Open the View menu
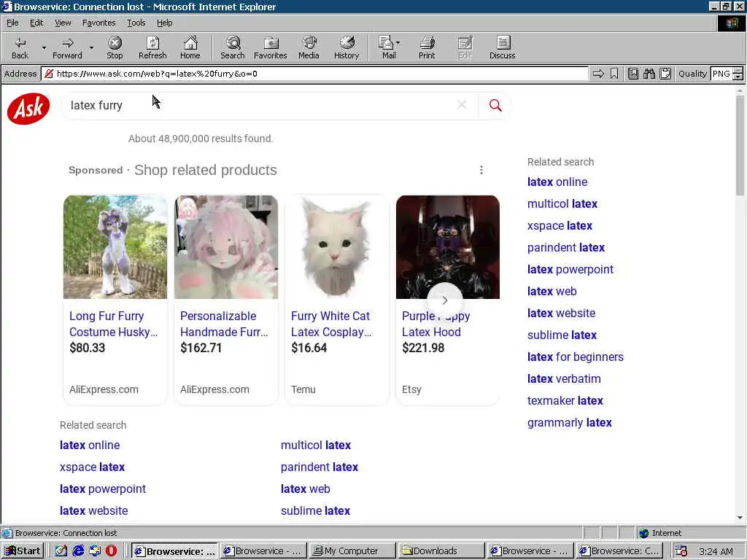 tap(63, 23)
